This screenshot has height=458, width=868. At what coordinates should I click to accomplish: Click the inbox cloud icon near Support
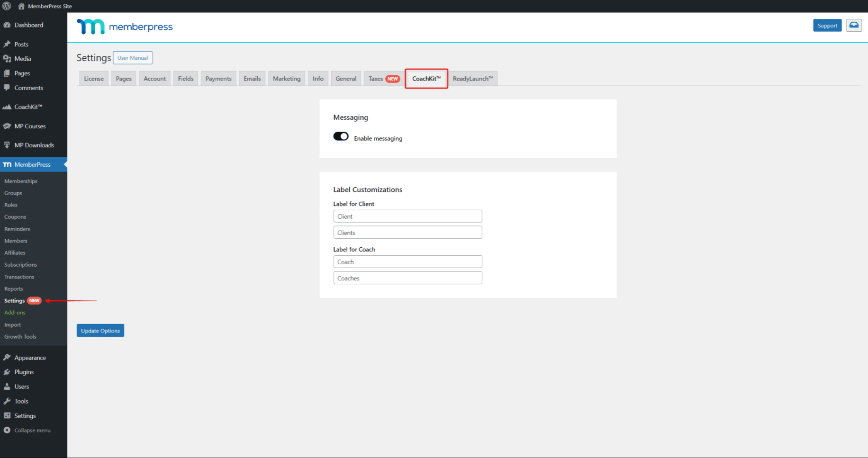point(854,25)
